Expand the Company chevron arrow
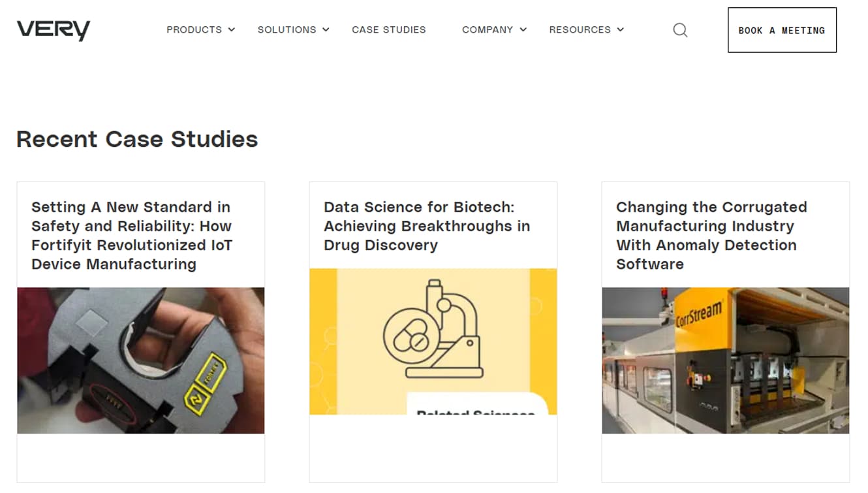The width and height of the screenshot is (868, 493). point(523,30)
